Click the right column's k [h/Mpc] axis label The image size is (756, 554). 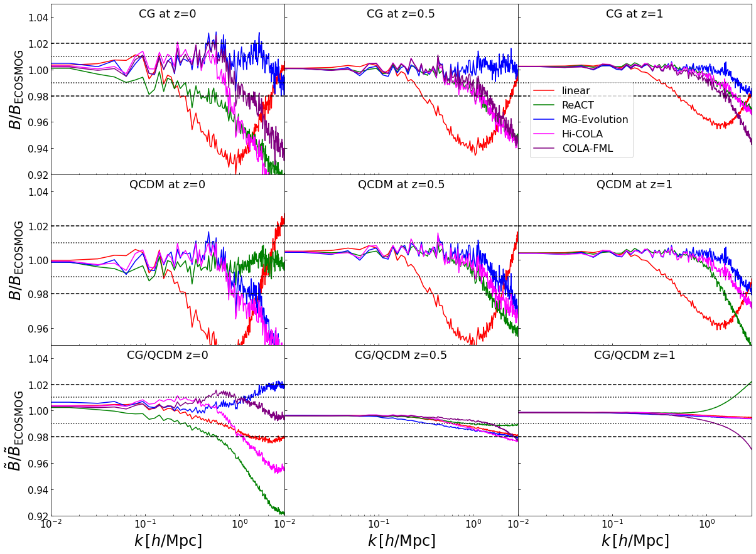click(635, 541)
